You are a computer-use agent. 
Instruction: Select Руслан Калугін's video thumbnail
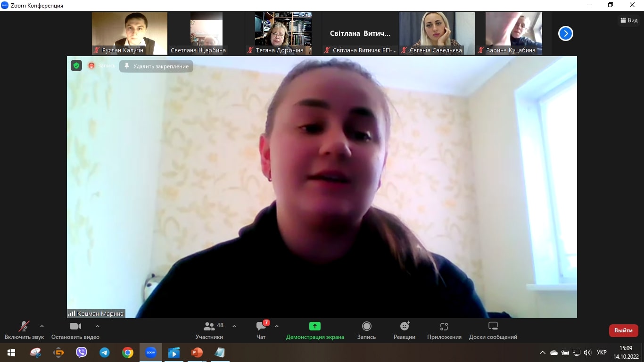click(x=129, y=33)
